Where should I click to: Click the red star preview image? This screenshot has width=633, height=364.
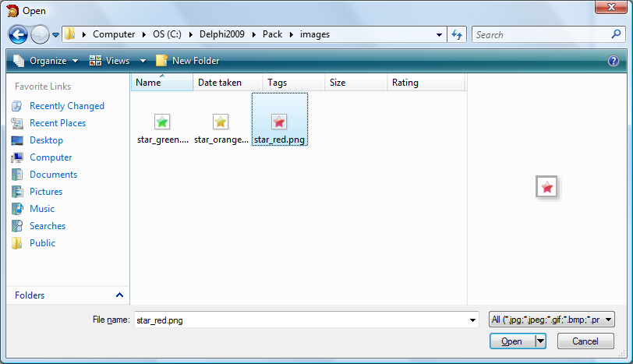pos(547,187)
